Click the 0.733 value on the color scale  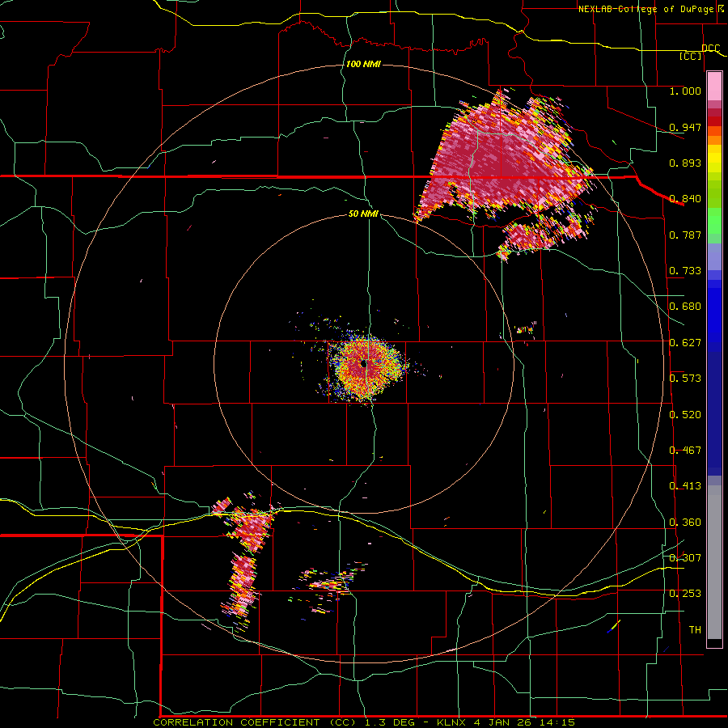[685, 271]
